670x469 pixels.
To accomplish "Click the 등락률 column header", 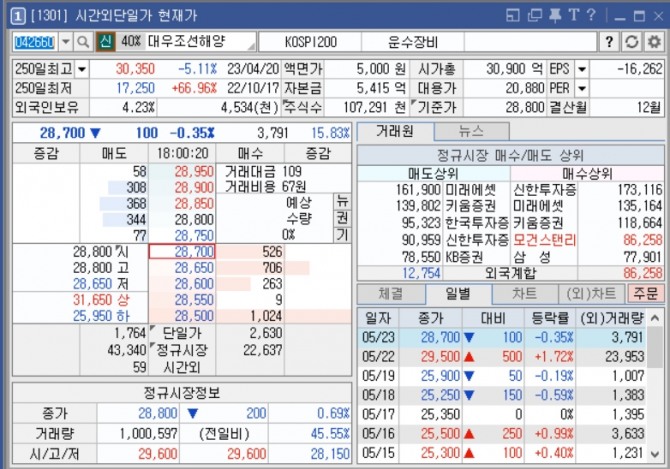I will click(550, 318).
